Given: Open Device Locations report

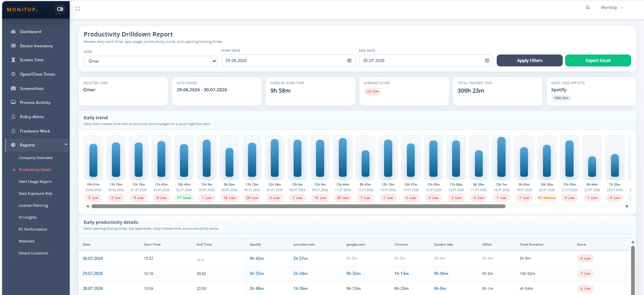Looking at the screenshot, I should tap(33, 253).
